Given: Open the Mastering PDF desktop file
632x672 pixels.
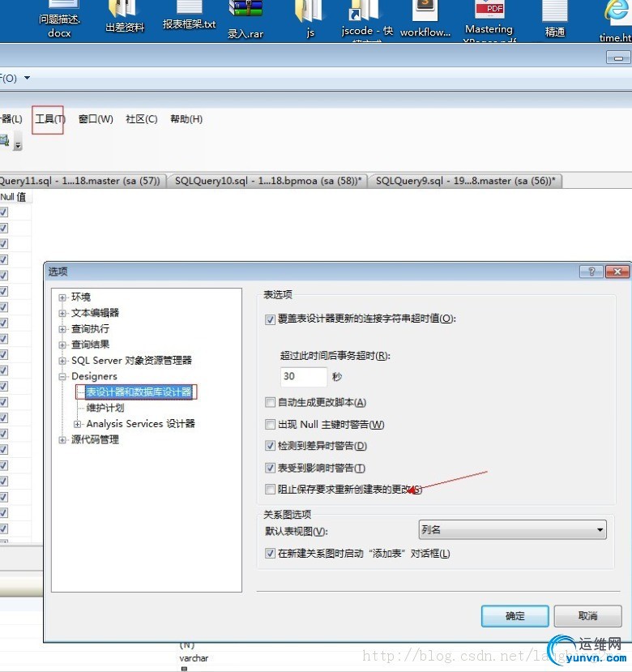Looking at the screenshot, I should click(489, 19).
